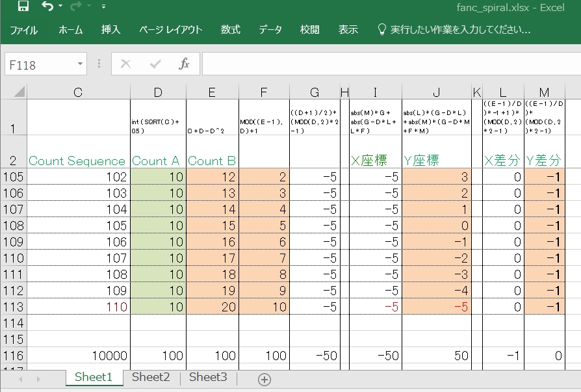Switch to Sheet3 tab

pyautogui.click(x=208, y=377)
